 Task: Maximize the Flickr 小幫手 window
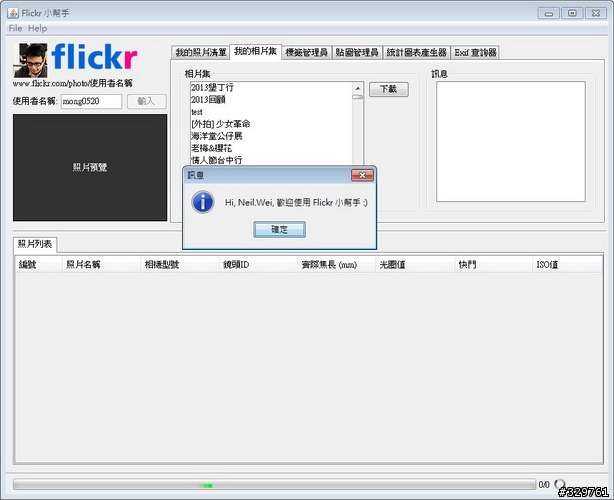click(572, 13)
